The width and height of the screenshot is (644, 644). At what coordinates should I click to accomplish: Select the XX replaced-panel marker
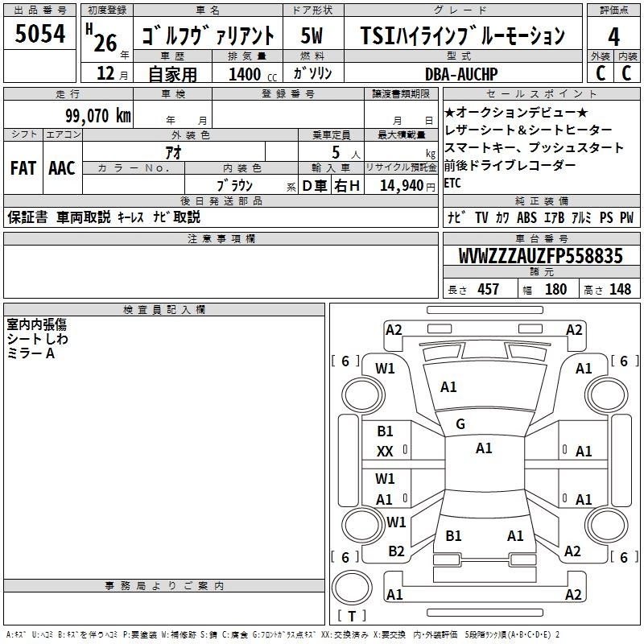(385, 452)
